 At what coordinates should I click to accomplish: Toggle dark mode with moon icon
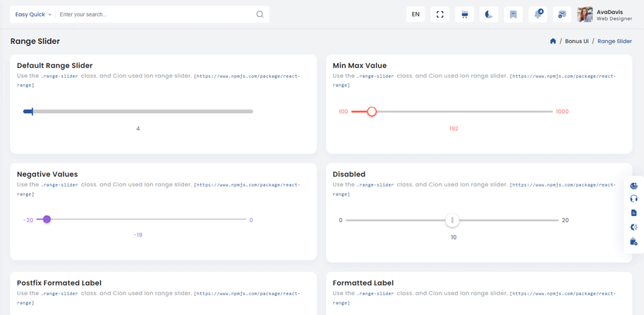tap(489, 14)
